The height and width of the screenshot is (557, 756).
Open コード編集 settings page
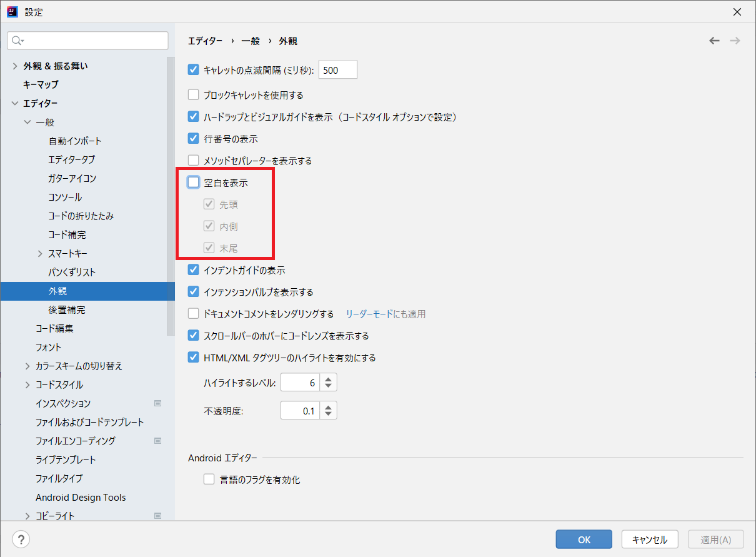coord(54,328)
